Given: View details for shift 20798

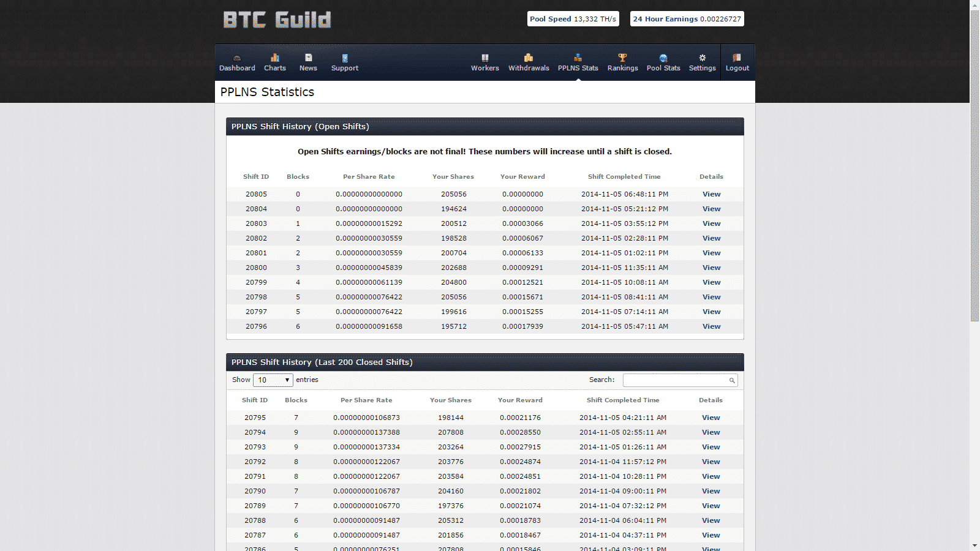Looking at the screenshot, I should tap(711, 297).
